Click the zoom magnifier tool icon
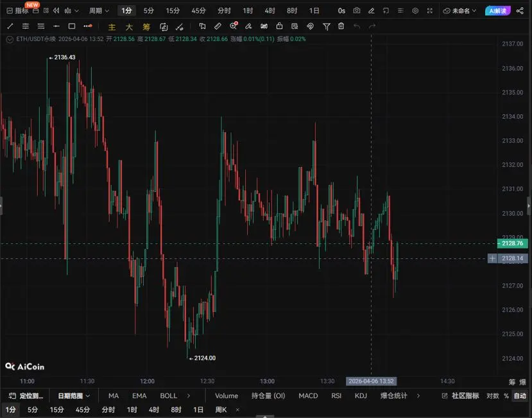The height and width of the screenshot is (418, 532). pyautogui.click(x=234, y=26)
